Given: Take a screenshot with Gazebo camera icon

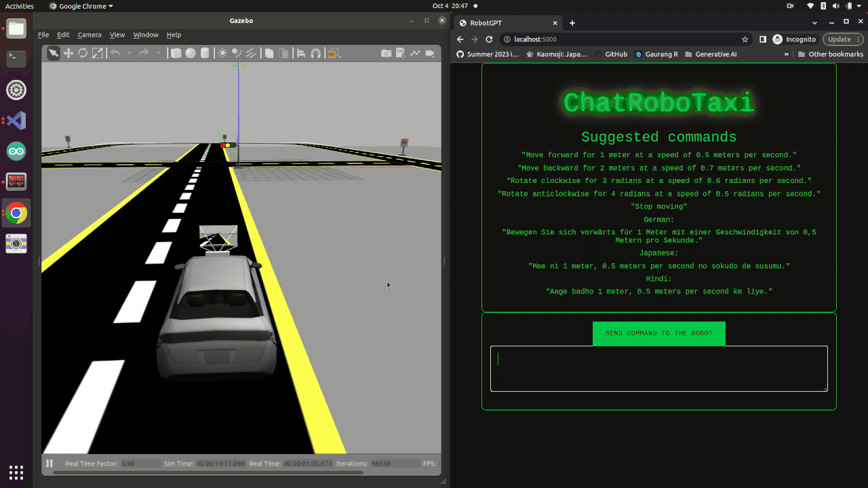Looking at the screenshot, I should pyautogui.click(x=386, y=53).
